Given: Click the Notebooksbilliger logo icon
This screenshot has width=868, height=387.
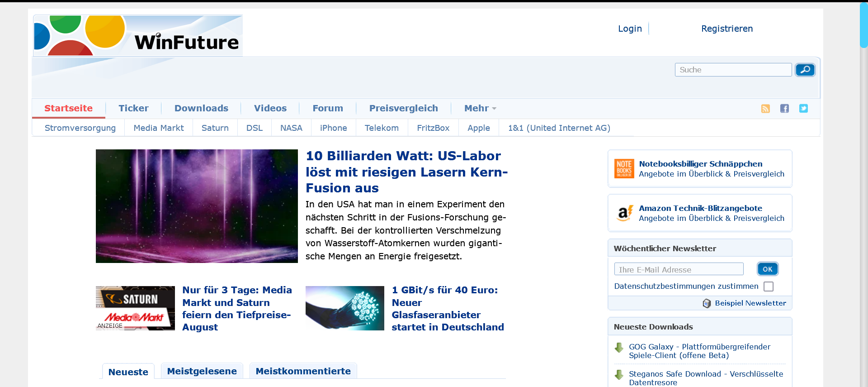Looking at the screenshot, I should point(624,168).
